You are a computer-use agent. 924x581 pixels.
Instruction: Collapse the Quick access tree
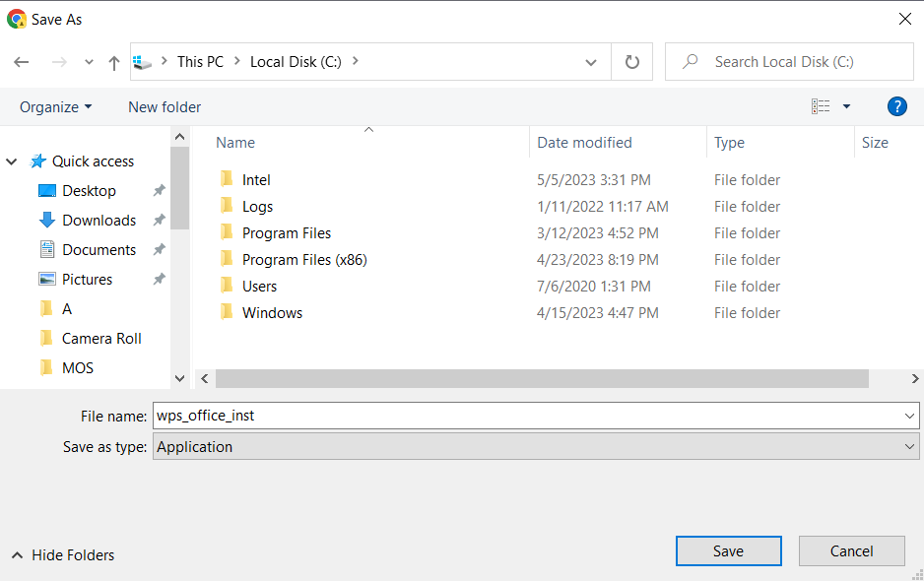(x=11, y=161)
